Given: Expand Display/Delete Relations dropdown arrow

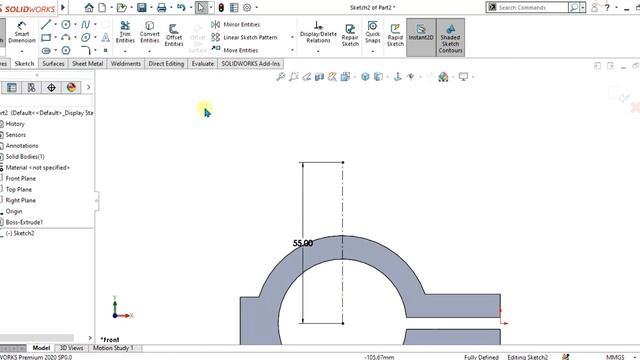Looking at the screenshot, I should pos(318,51).
